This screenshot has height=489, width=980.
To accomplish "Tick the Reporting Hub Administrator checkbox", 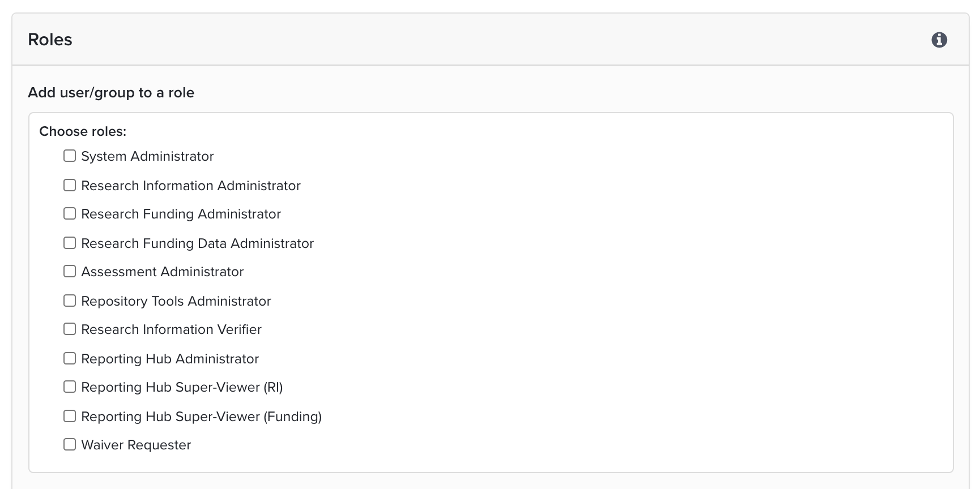I will pyautogui.click(x=70, y=358).
